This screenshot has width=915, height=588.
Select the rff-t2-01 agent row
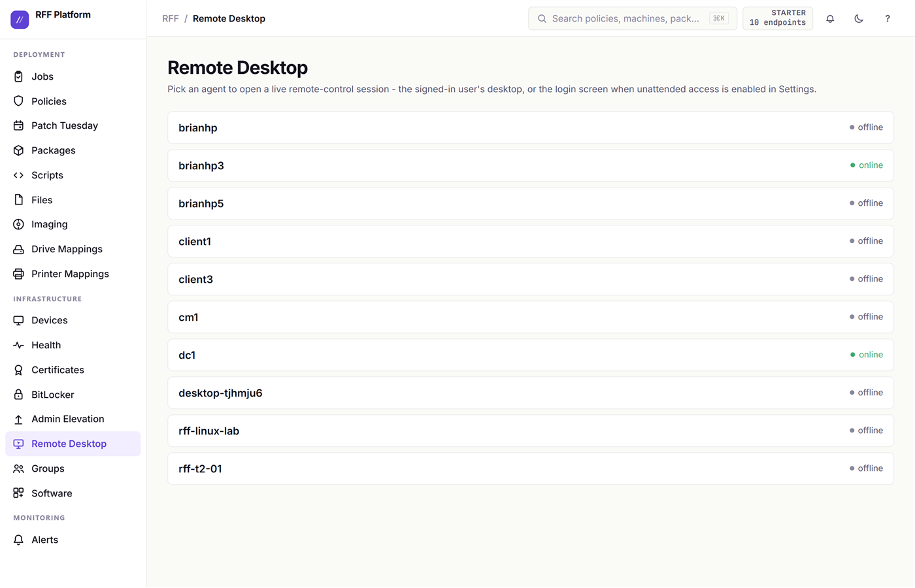(x=531, y=468)
